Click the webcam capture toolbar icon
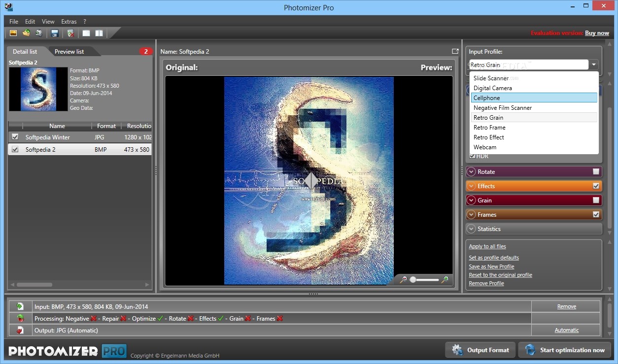The image size is (618, 364). (39, 33)
